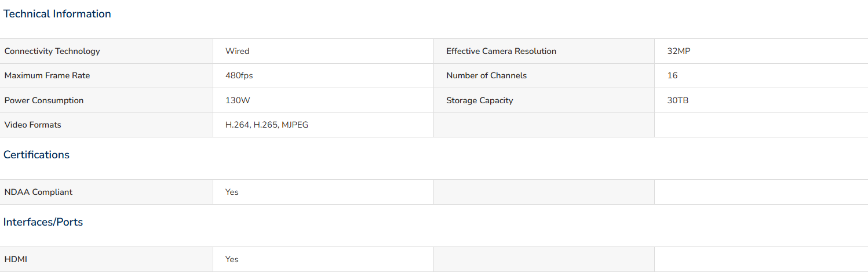Select the Power Consumption label

44,100
